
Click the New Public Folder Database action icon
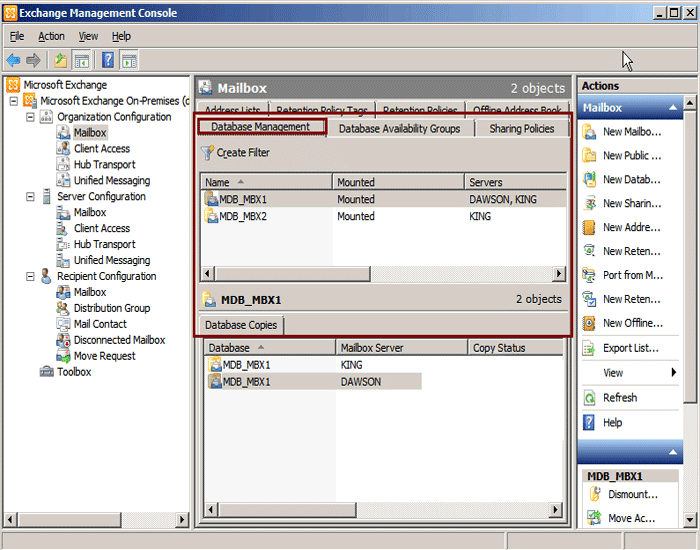[589, 155]
